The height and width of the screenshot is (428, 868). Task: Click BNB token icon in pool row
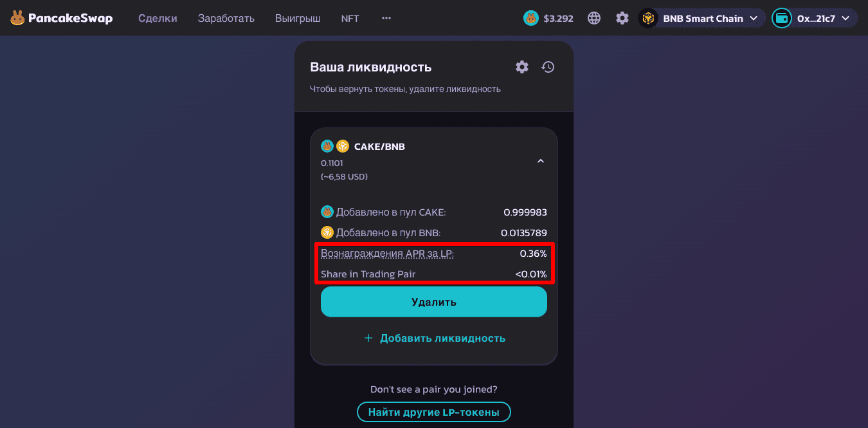click(x=327, y=232)
